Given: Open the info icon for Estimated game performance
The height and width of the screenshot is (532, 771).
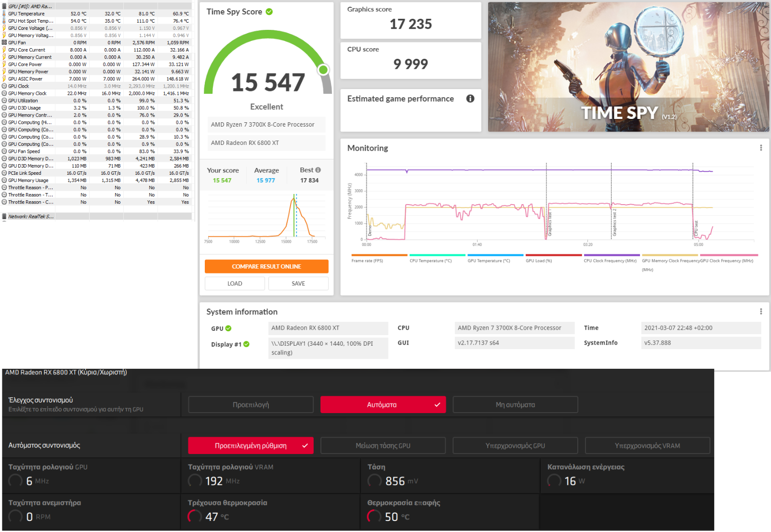Looking at the screenshot, I should coord(470,99).
